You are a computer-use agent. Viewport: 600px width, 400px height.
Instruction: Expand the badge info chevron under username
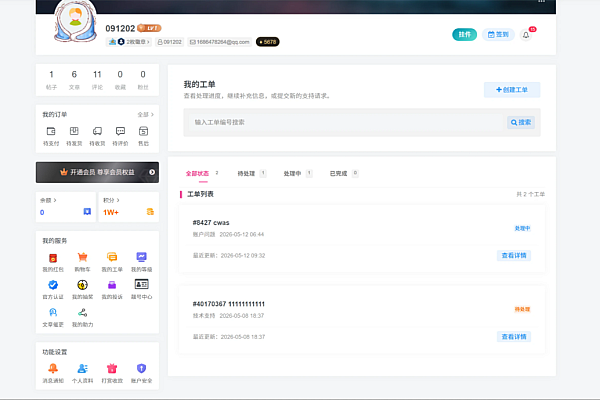pyautogui.click(x=148, y=42)
